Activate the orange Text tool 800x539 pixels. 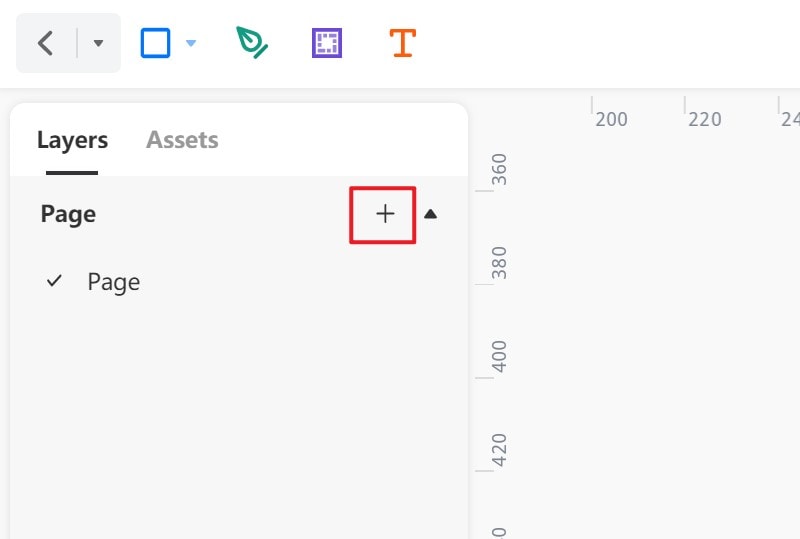403,43
